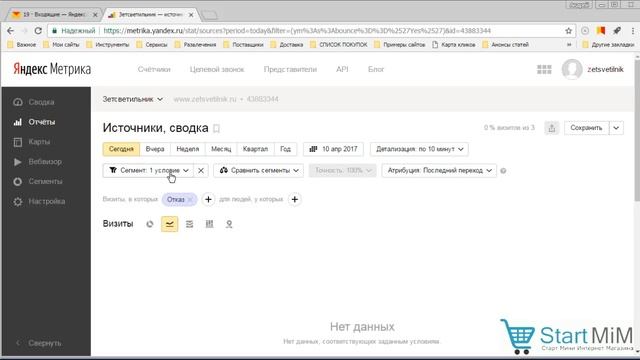Select the Неделя period
Screen dimensions: 640x360
click(x=188, y=149)
